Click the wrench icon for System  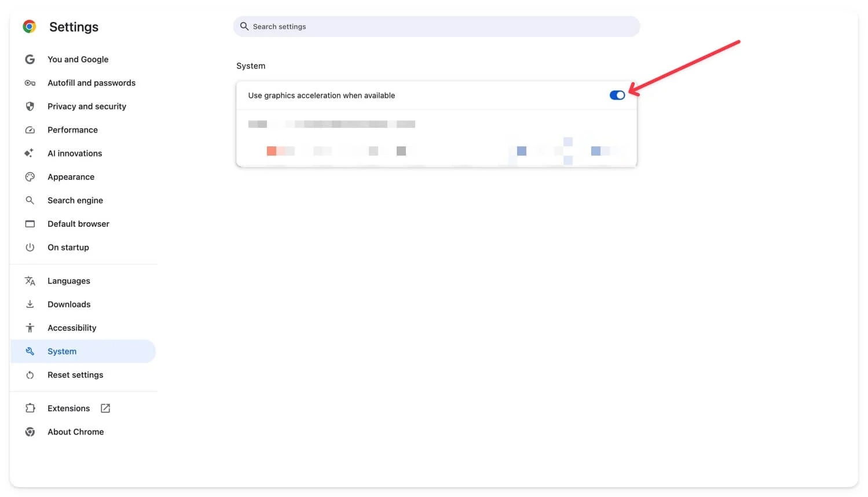click(30, 352)
